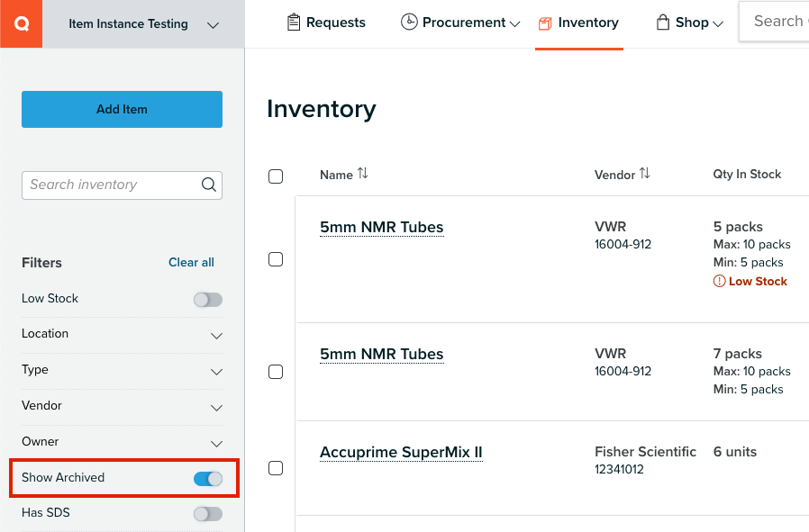Screen dimensions: 809x532
Task: Open the Item Instance Testing lab dropdown
Action: coord(143,24)
